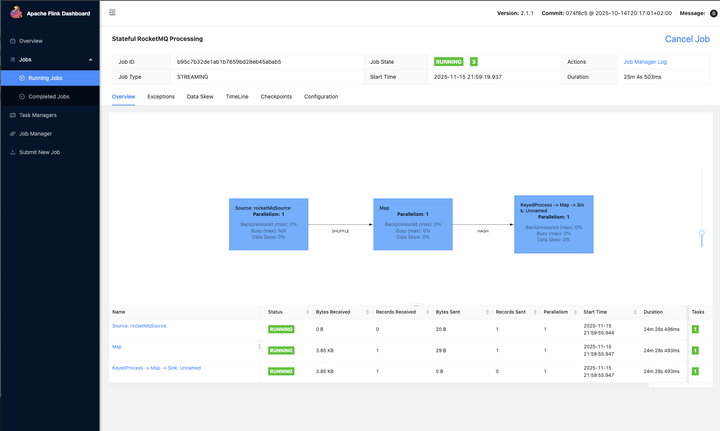Screen dimensions: 720x431
Task: Collapse the sidebar with the menu fold icon
Action: 112,12
